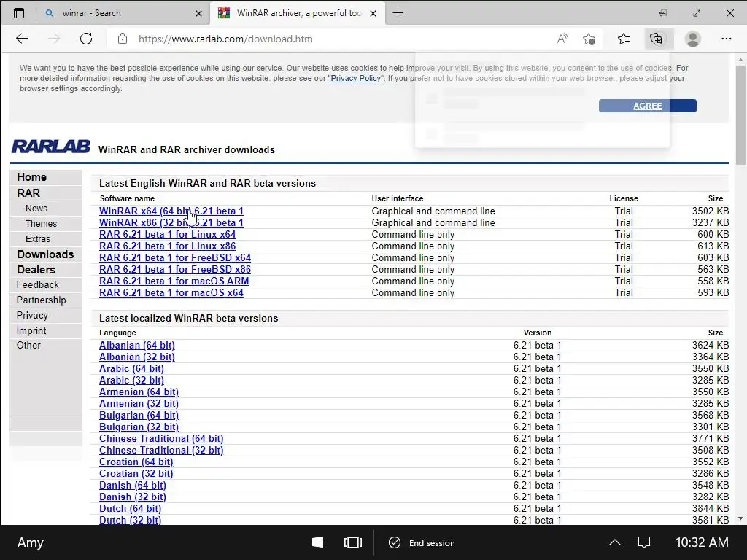Viewport: 747px width, 560px height.
Task: Add this page to favorites
Action: click(x=589, y=39)
